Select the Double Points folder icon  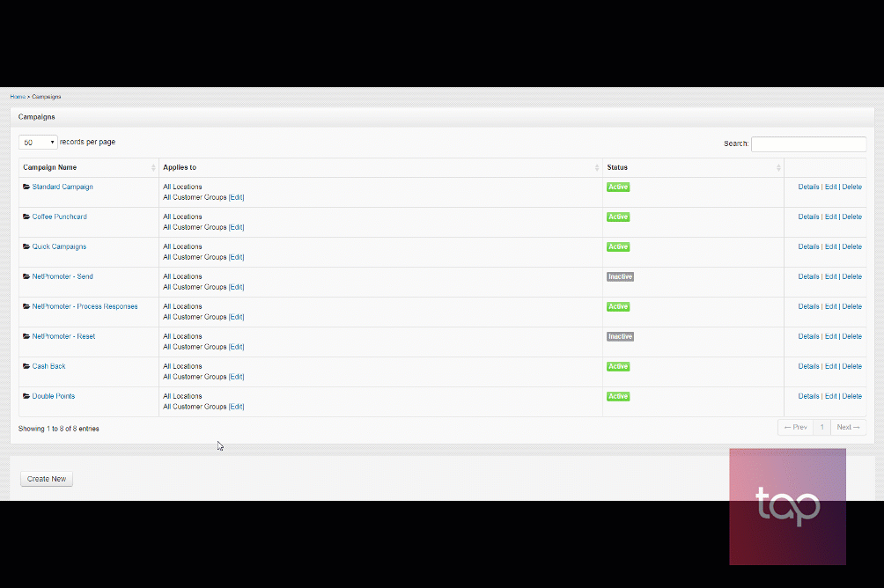pos(26,396)
